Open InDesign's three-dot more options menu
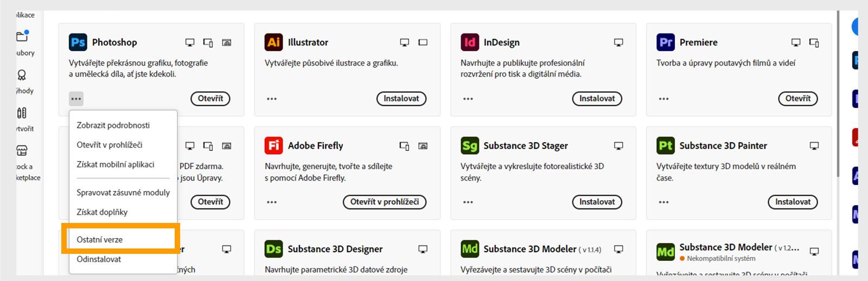The width and height of the screenshot is (868, 281). click(468, 99)
